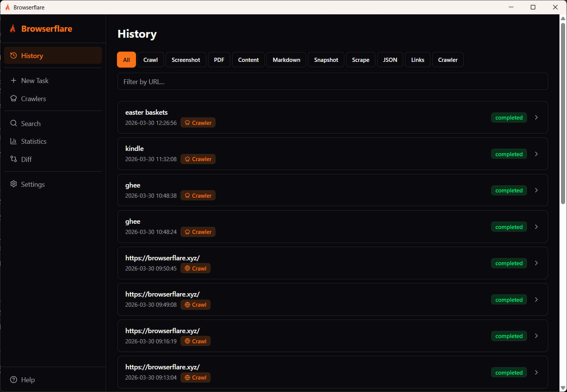Image resolution: width=567 pixels, height=392 pixels.
Task: Open Settings from the sidebar
Action: coord(53,184)
